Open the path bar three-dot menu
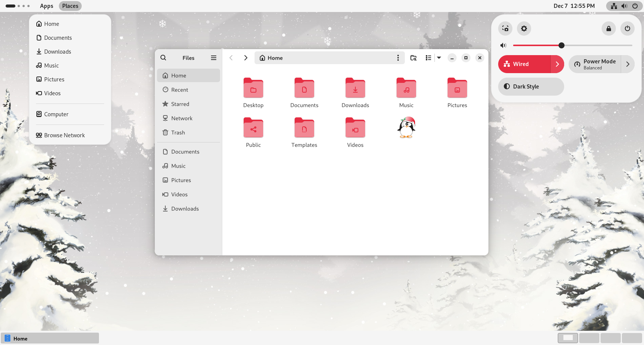Image resolution: width=644 pixels, height=345 pixels. coord(398,58)
